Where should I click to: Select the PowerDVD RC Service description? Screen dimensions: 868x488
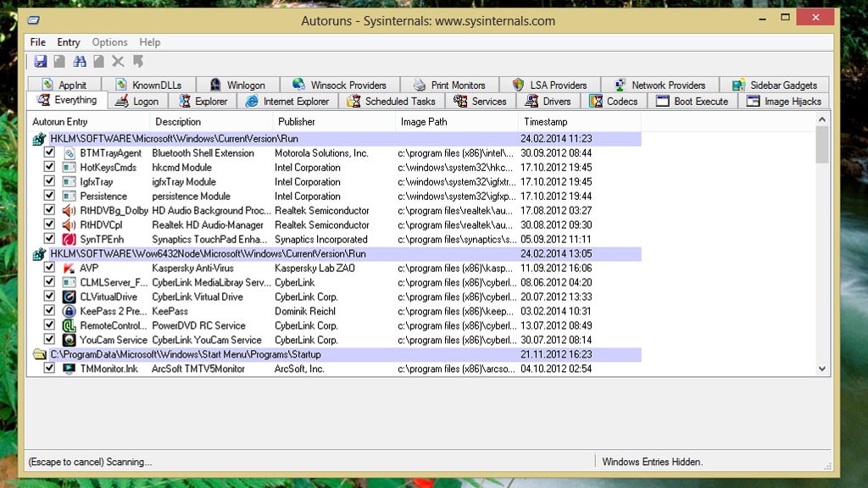click(198, 326)
